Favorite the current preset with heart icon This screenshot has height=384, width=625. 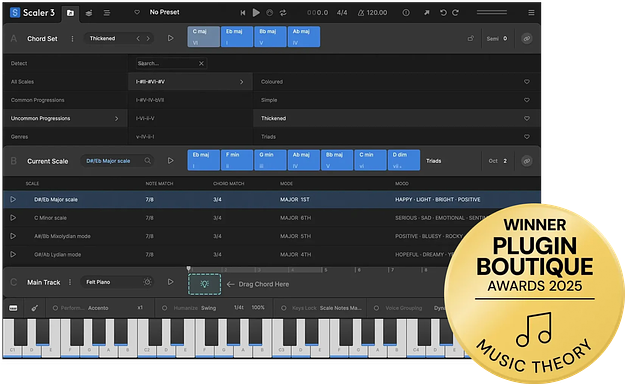pyautogui.click(x=137, y=12)
